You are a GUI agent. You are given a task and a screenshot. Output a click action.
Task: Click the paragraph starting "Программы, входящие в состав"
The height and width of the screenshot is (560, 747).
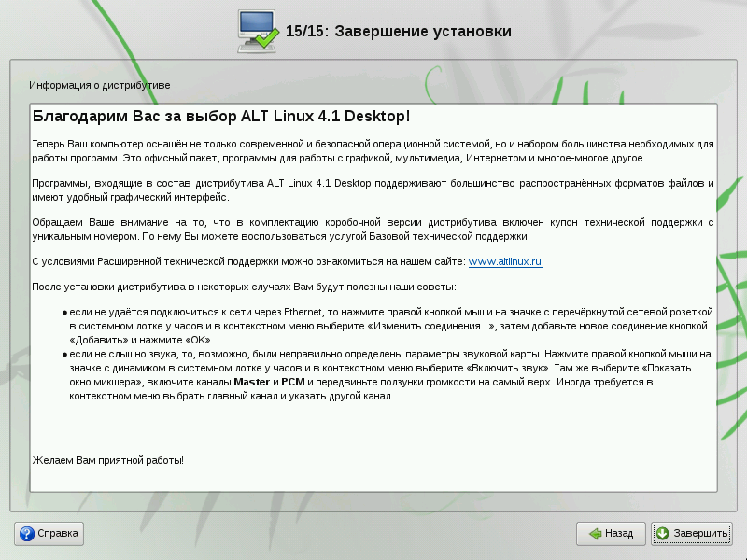pyautogui.click(x=373, y=190)
